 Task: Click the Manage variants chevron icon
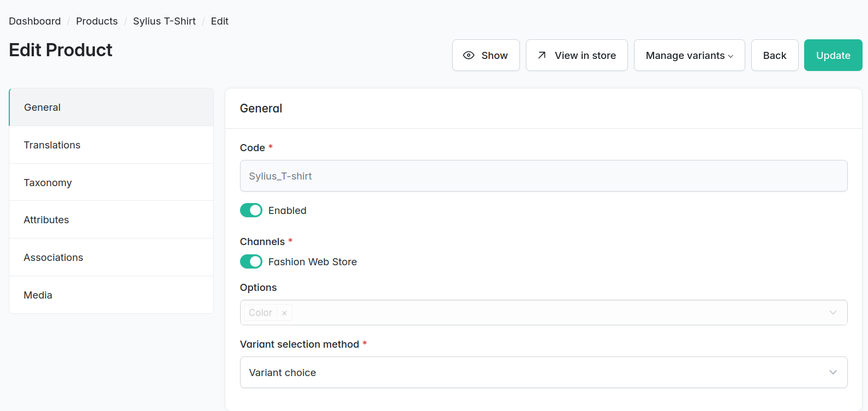click(x=731, y=56)
